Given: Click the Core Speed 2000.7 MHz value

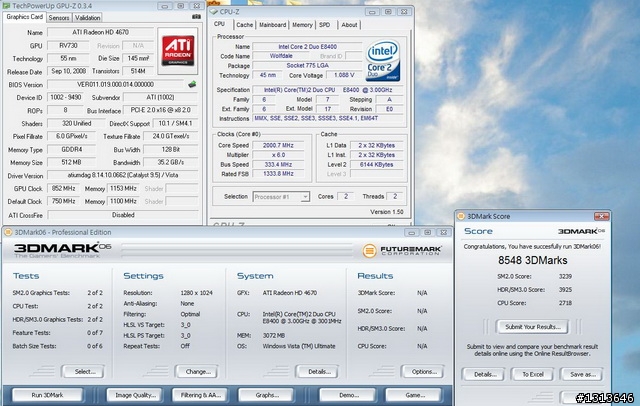Looking at the screenshot, I should (278, 145).
